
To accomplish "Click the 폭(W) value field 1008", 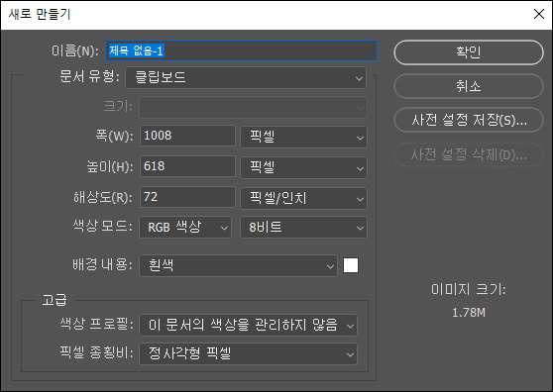I will coord(187,136).
